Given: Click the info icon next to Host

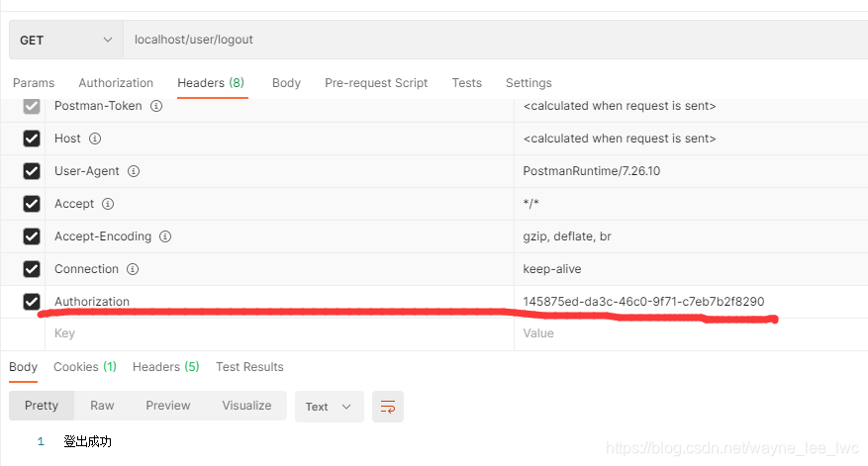Looking at the screenshot, I should (95, 139).
